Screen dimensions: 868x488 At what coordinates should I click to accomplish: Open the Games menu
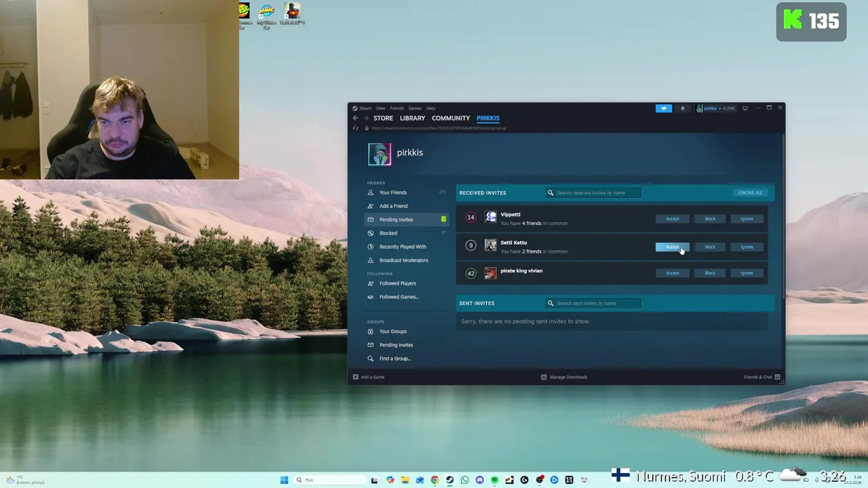(414, 108)
